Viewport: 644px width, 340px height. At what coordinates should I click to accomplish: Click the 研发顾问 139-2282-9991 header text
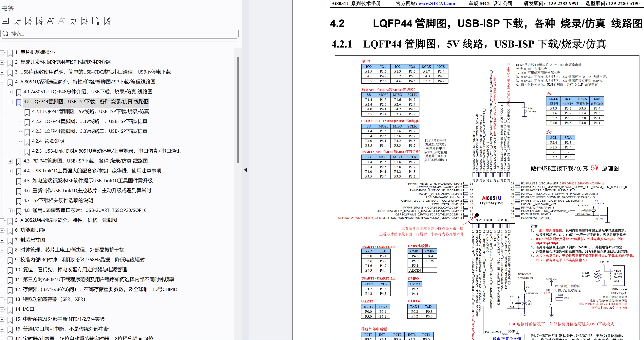click(551, 4)
